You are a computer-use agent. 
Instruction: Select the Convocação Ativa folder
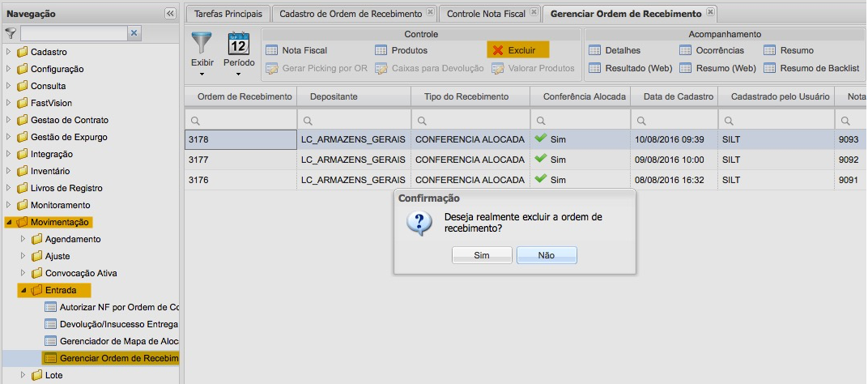(74, 273)
